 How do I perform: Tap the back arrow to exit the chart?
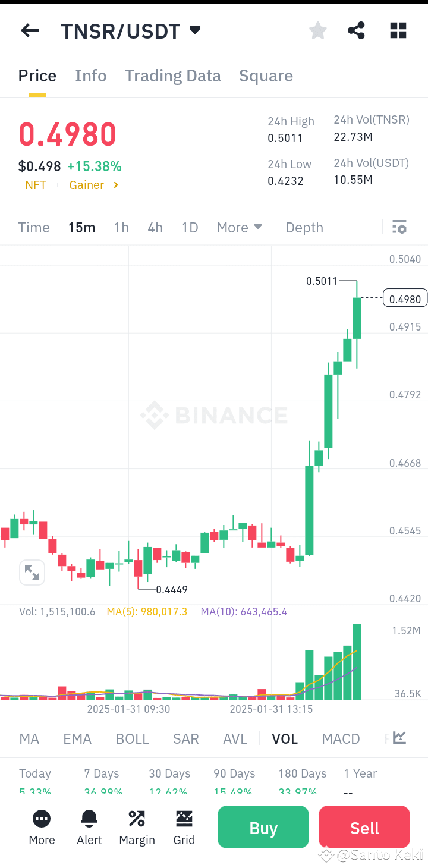pos(30,30)
